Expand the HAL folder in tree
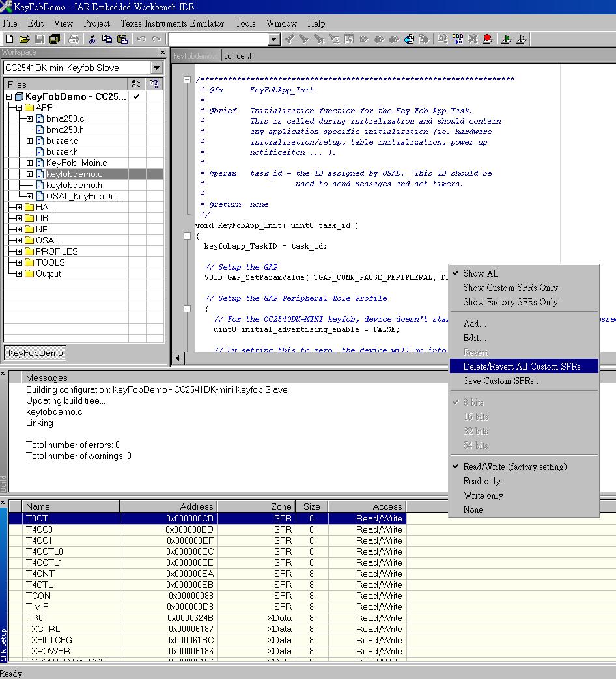 pos(19,208)
